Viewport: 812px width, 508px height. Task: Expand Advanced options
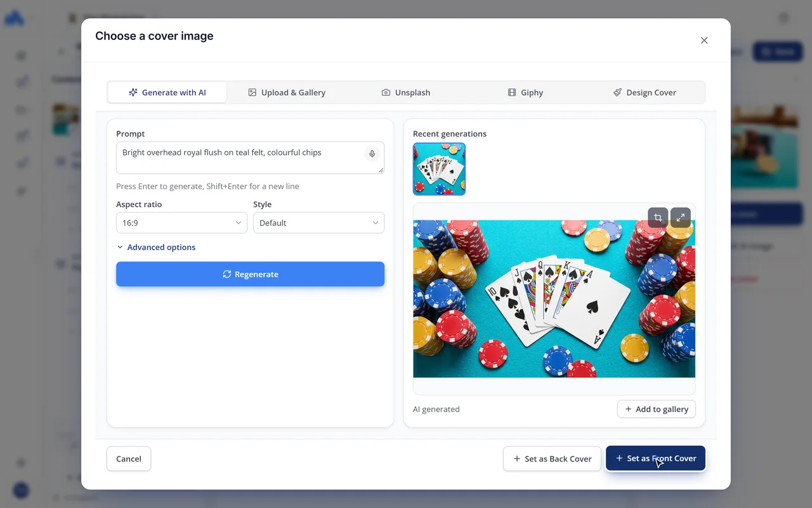click(x=156, y=247)
